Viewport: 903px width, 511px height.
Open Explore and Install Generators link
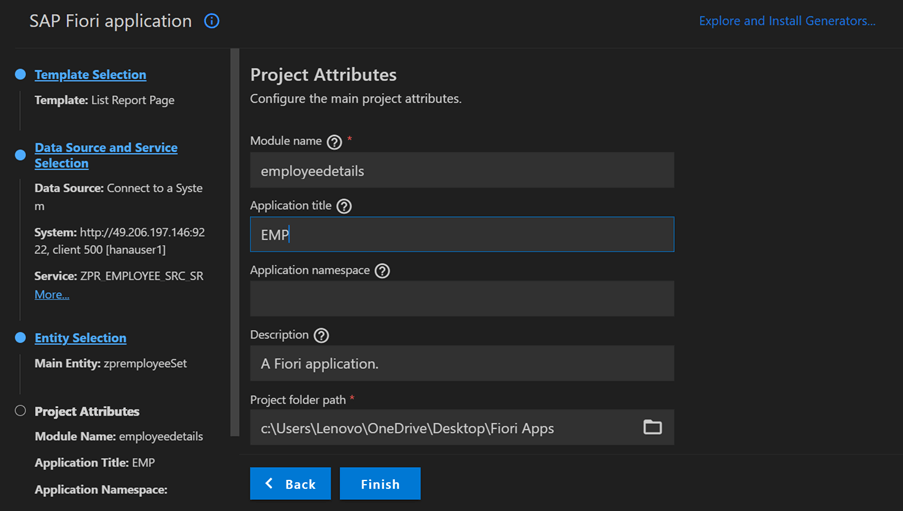pos(787,21)
